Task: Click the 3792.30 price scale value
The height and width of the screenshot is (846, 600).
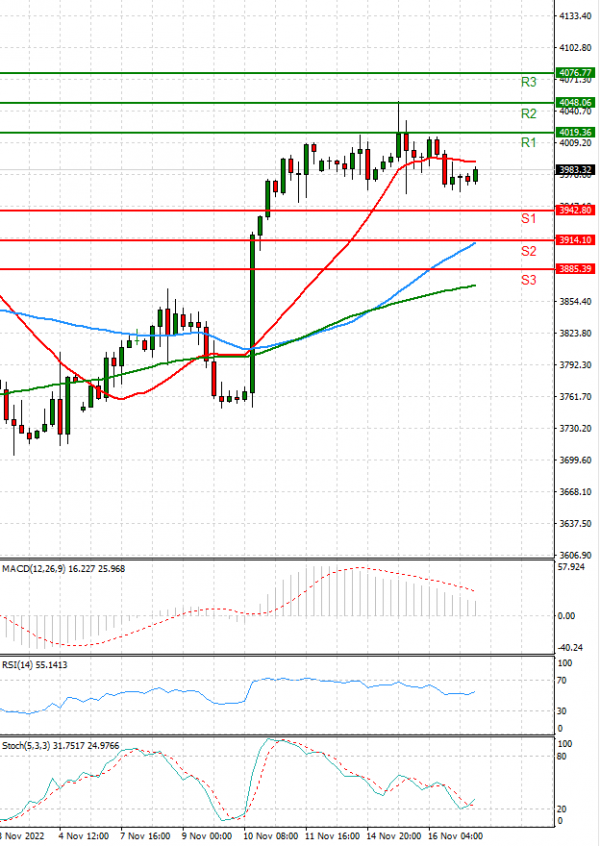Action: (575, 365)
